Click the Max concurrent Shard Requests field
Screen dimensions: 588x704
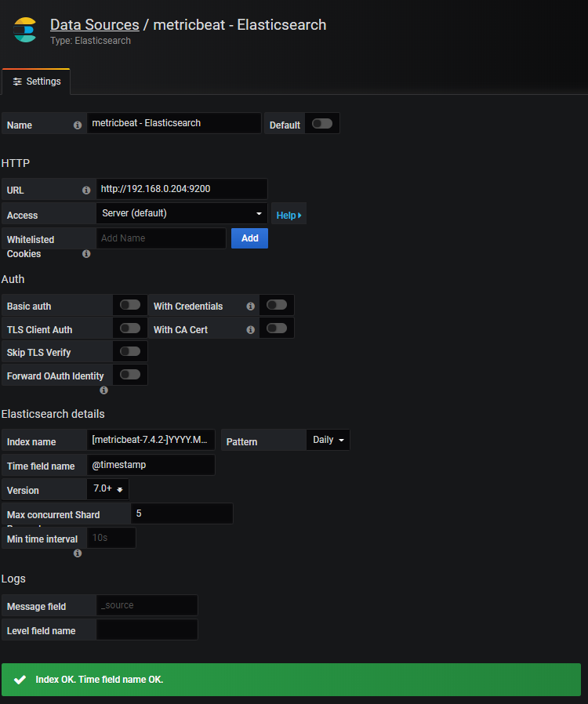pos(182,513)
